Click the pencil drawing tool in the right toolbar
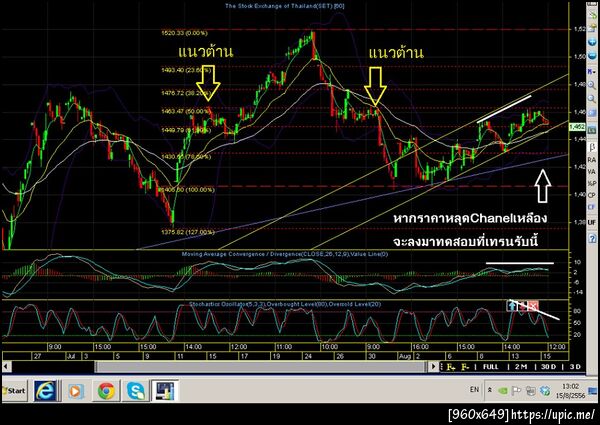 click(592, 16)
